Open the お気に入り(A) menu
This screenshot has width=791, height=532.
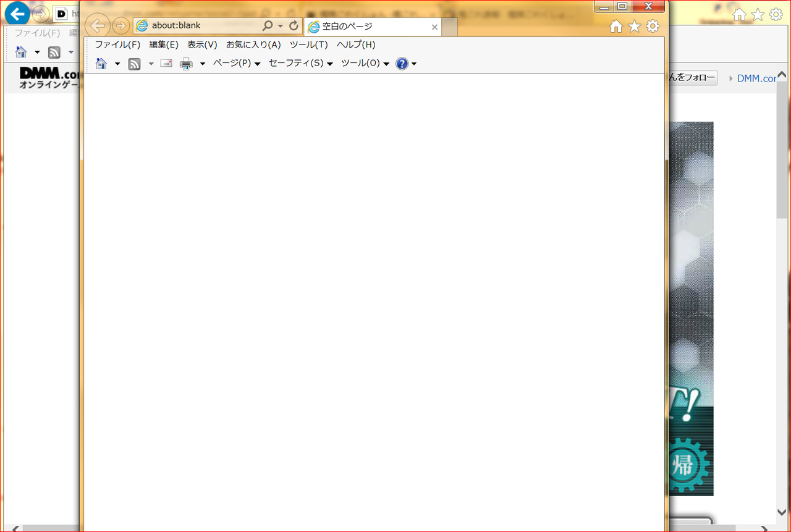(x=253, y=44)
